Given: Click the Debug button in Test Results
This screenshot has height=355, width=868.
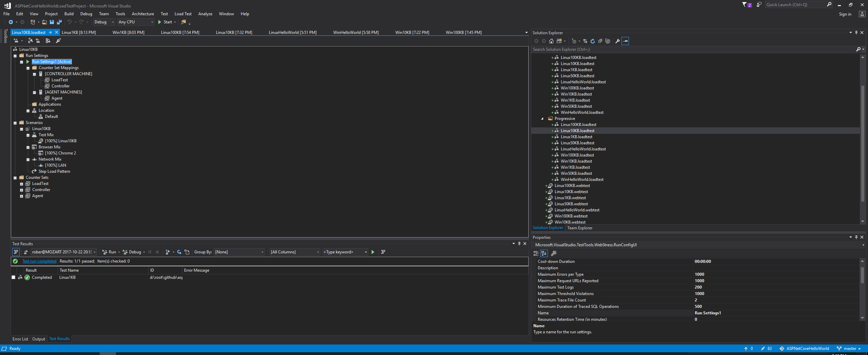Looking at the screenshot, I should point(133,252).
